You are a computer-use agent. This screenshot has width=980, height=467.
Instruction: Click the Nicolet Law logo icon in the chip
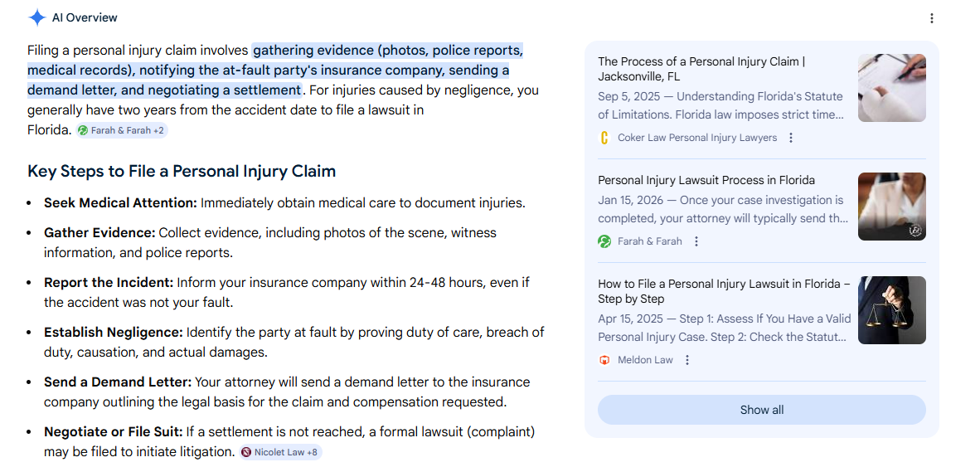click(x=246, y=452)
